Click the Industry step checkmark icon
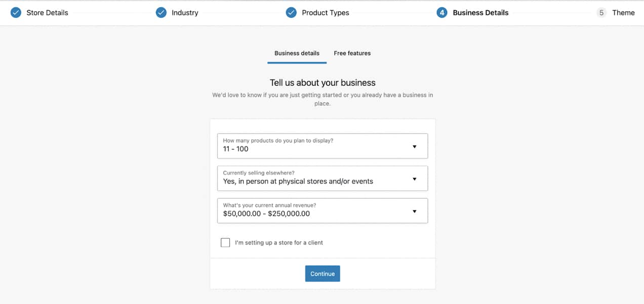 [161, 12]
